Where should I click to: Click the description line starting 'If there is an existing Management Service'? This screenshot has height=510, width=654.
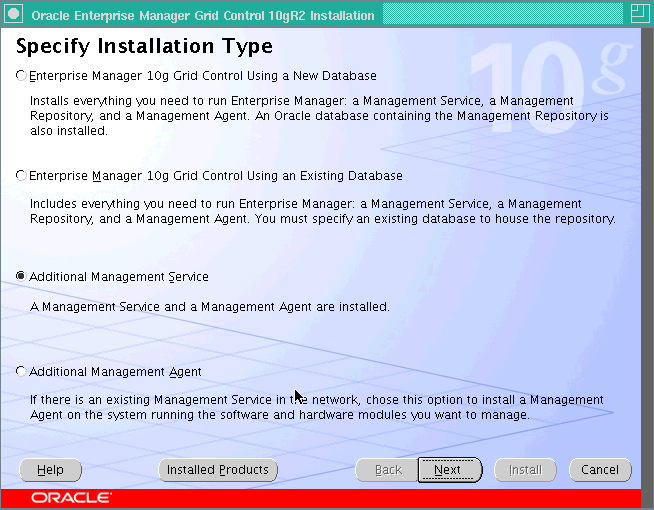pos(317,400)
